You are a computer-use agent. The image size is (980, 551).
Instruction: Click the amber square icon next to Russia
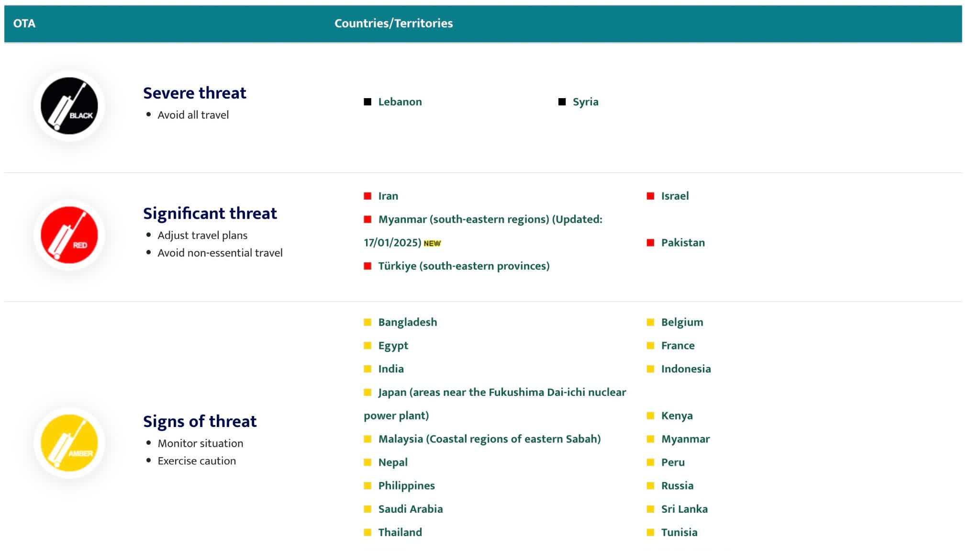649,486
